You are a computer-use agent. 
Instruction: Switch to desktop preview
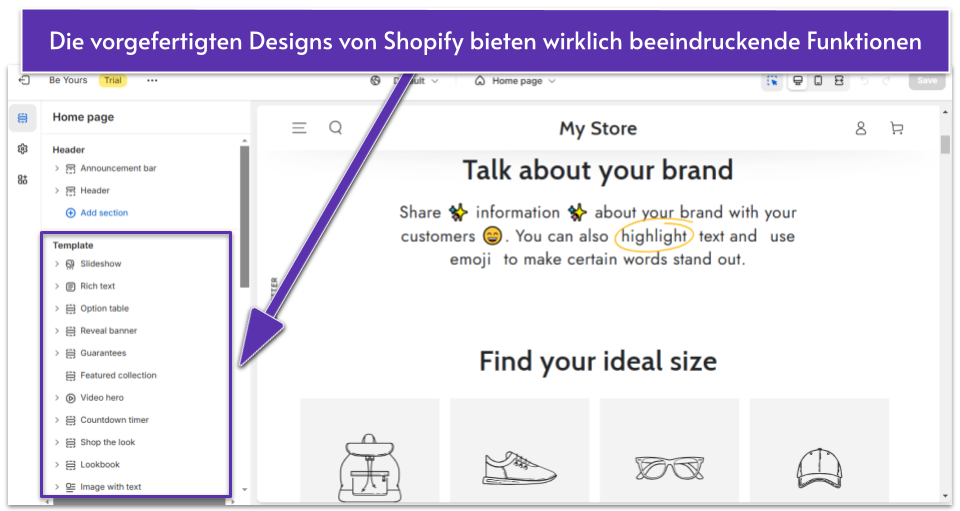pyautogui.click(x=798, y=81)
